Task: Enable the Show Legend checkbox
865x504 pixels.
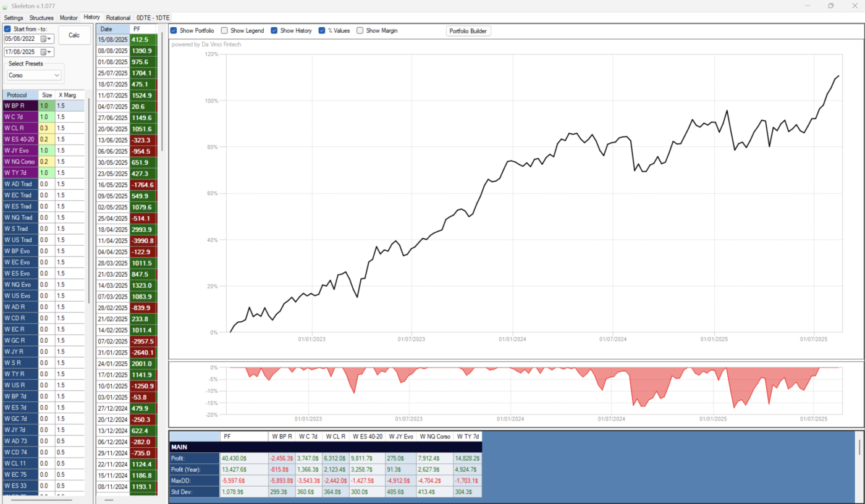Action: pyautogui.click(x=224, y=30)
